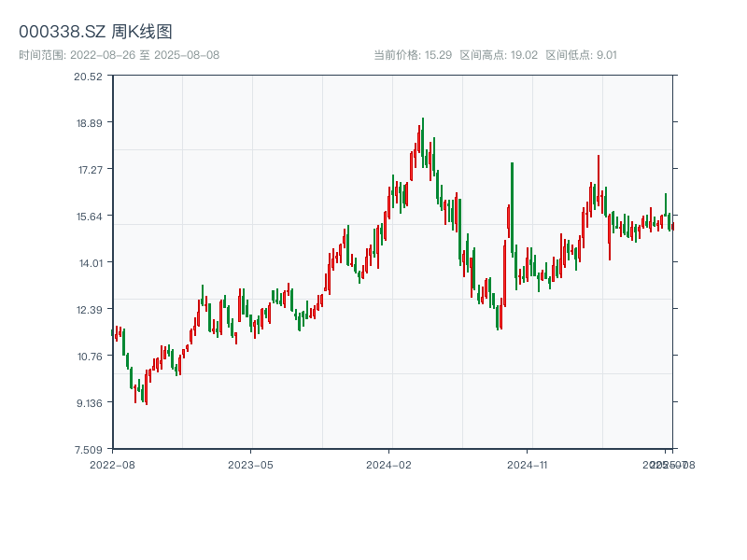Click the x-axis label 2024-02
This screenshot has height=560, width=747.
388,465
